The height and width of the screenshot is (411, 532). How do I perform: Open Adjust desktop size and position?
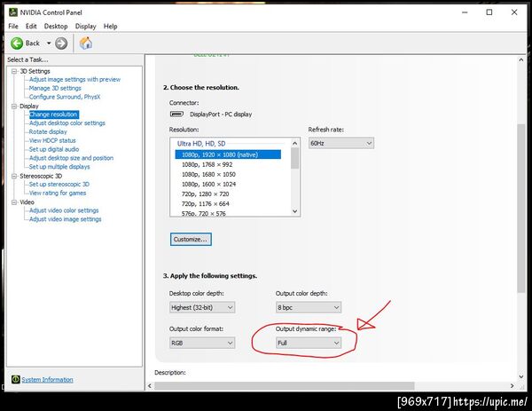71,158
